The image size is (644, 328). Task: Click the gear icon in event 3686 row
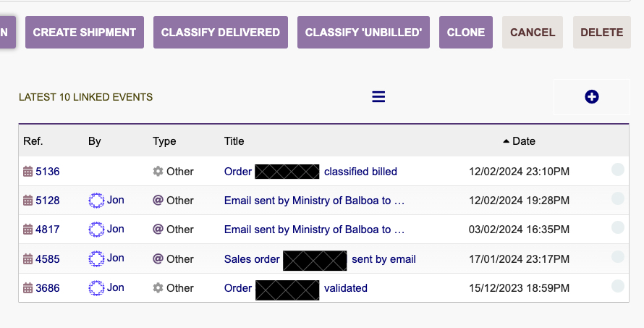click(x=158, y=287)
